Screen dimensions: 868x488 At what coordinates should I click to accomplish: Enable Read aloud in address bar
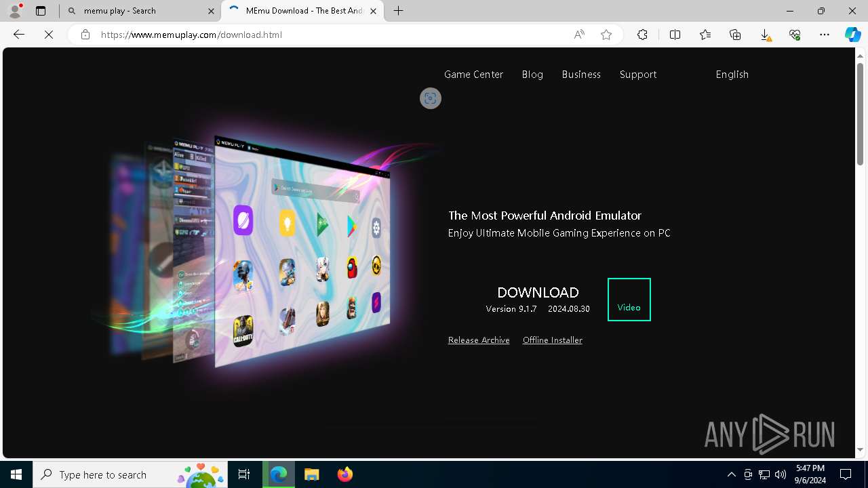coord(579,35)
